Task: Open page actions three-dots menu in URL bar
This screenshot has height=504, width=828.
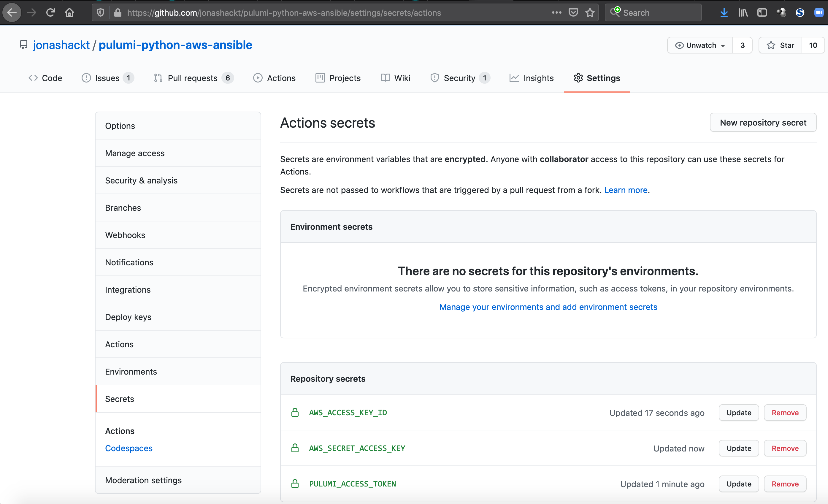Action: point(556,13)
